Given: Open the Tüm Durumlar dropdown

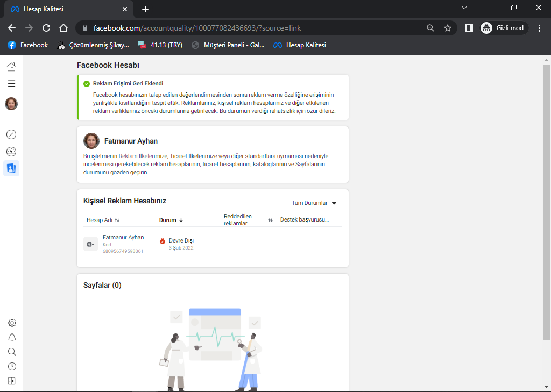Looking at the screenshot, I should 314,203.
